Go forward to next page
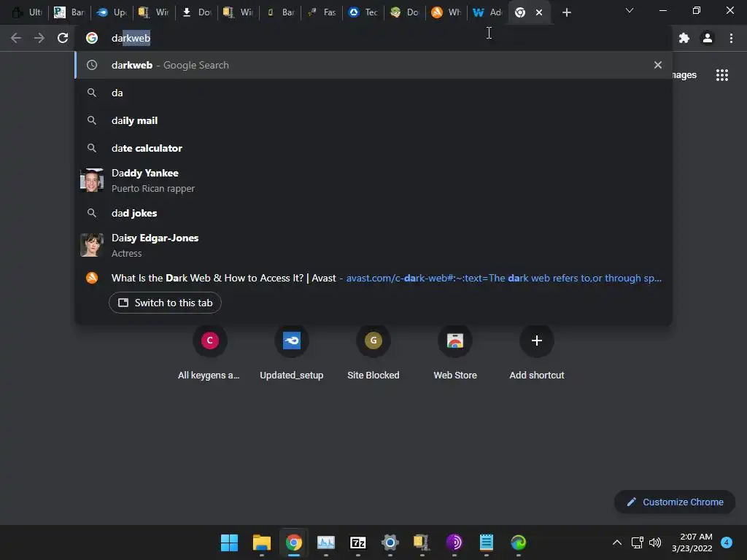The height and width of the screenshot is (560, 747). 39,38
